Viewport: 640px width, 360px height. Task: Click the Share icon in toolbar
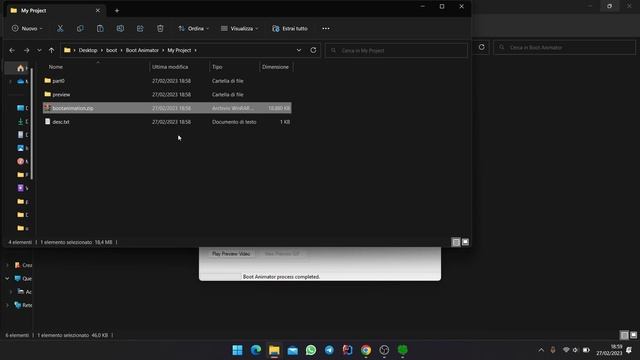tap(140, 28)
